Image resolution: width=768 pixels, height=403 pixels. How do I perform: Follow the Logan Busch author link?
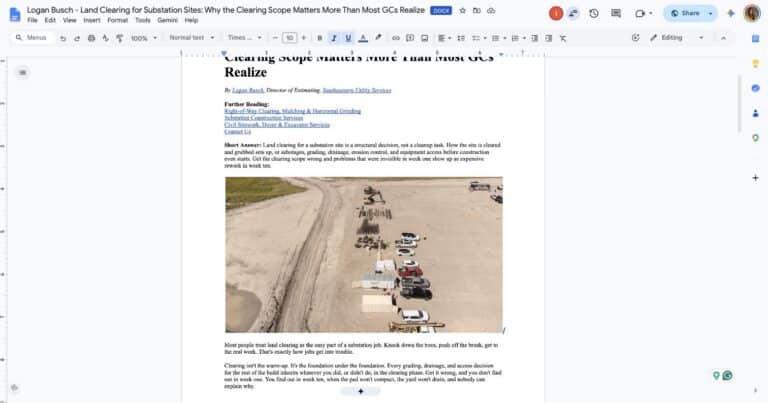[x=248, y=90]
